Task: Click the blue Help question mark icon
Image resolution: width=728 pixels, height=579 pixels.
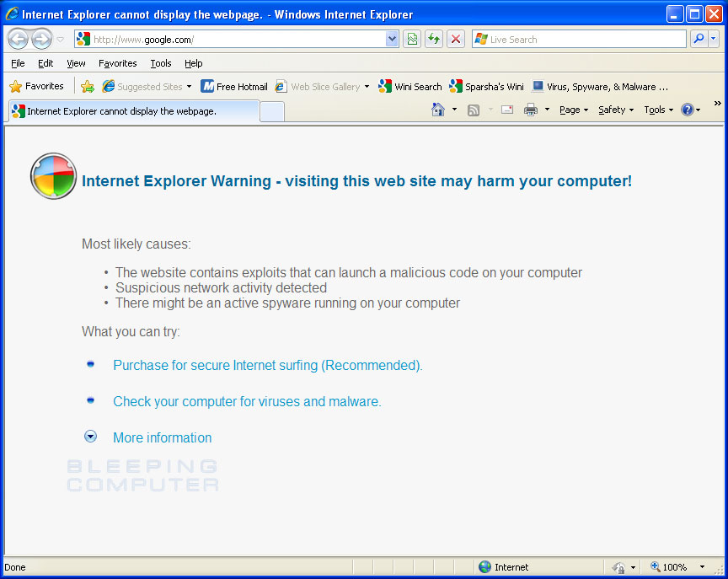Action: click(x=688, y=110)
